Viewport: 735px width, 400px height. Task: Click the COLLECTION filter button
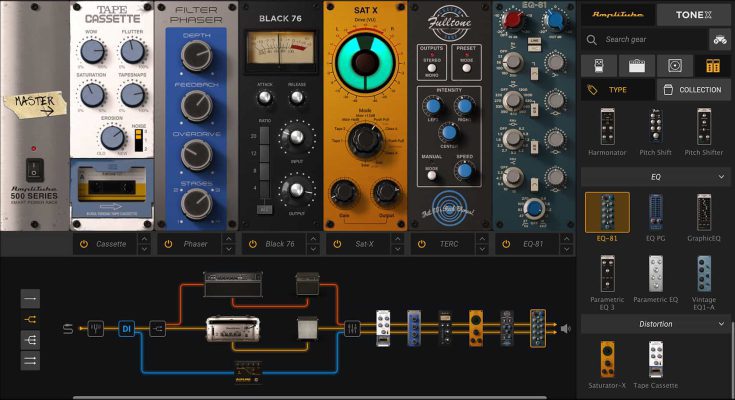click(x=693, y=90)
